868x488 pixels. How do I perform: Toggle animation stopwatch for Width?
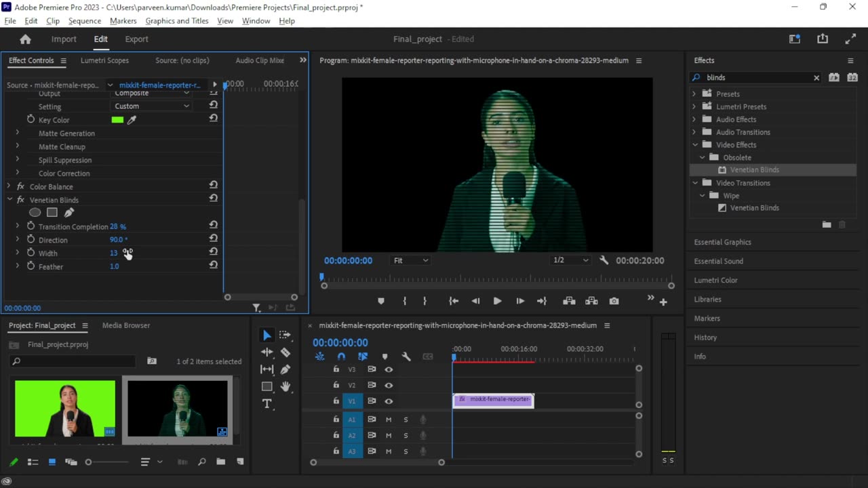tap(31, 253)
